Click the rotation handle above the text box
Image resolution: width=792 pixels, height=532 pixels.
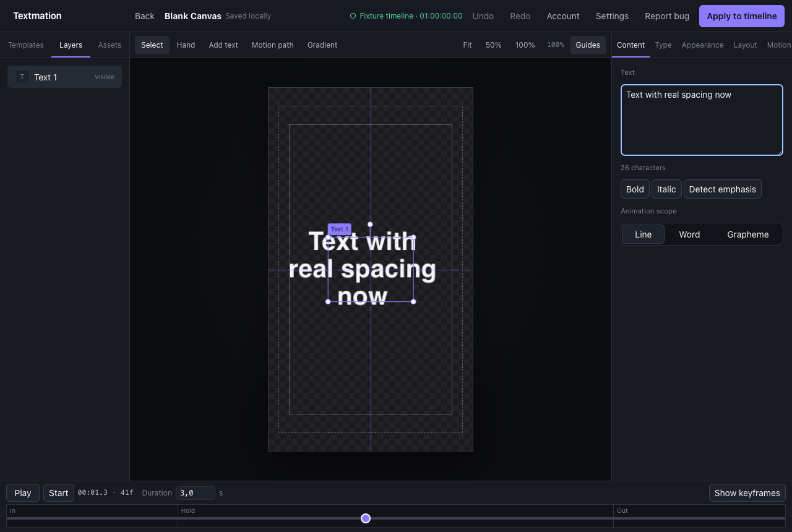point(370,225)
